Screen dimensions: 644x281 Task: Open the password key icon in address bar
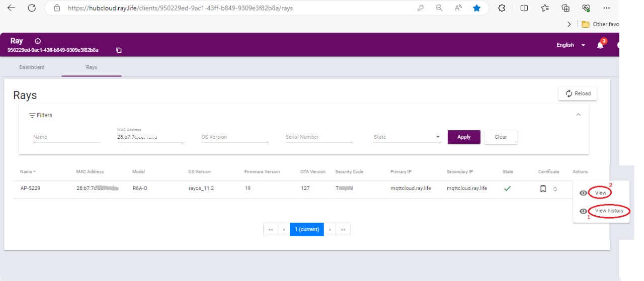[421, 8]
